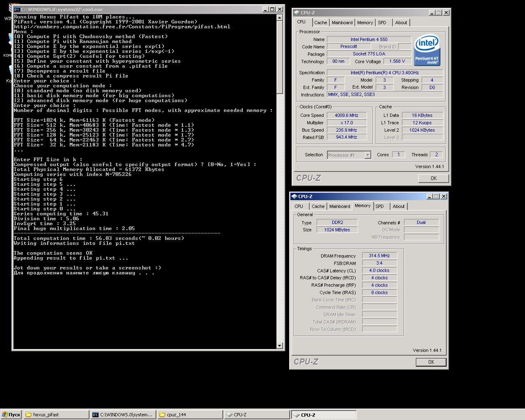Click the cmd.exe title bar icon

click(x=17, y=9)
